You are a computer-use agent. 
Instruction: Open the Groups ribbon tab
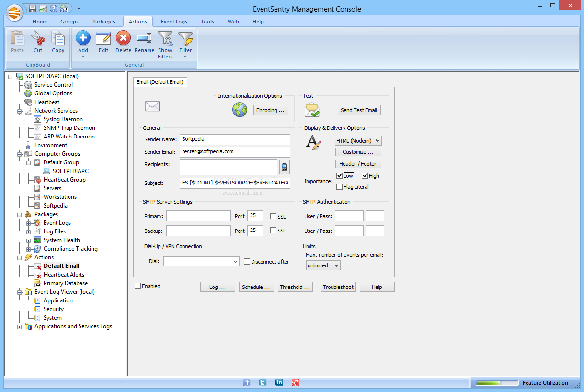click(x=69, y=22)
